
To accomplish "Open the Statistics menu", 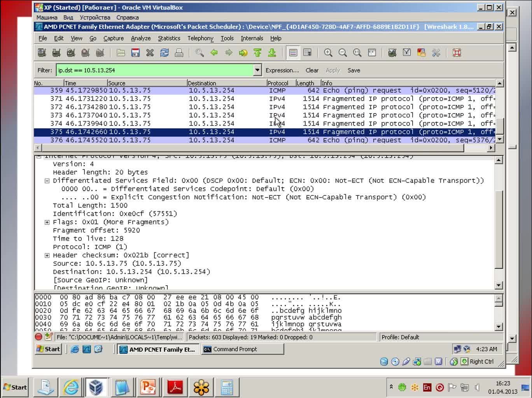I will 169,38.
